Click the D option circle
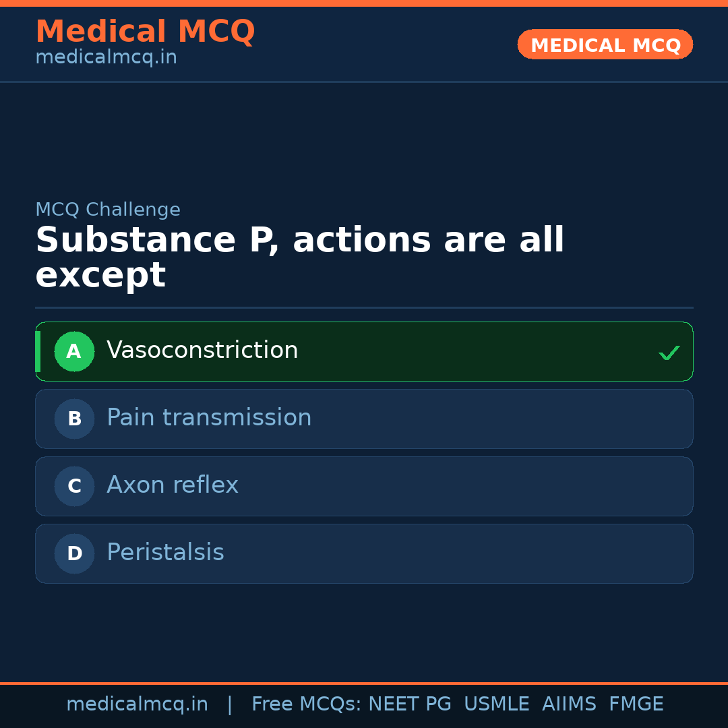Image resolution: width=728 pixels, height=728 pixels. tap(74, 553)
